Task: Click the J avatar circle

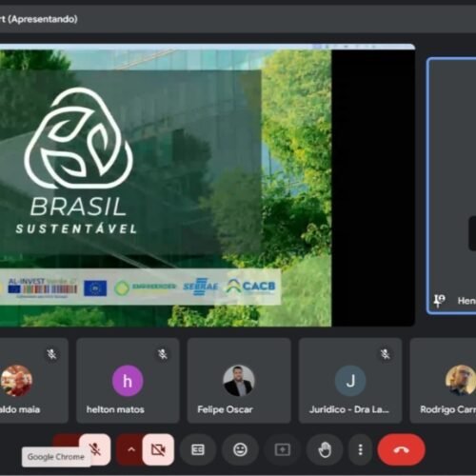Action: click(x=350, y=381)
